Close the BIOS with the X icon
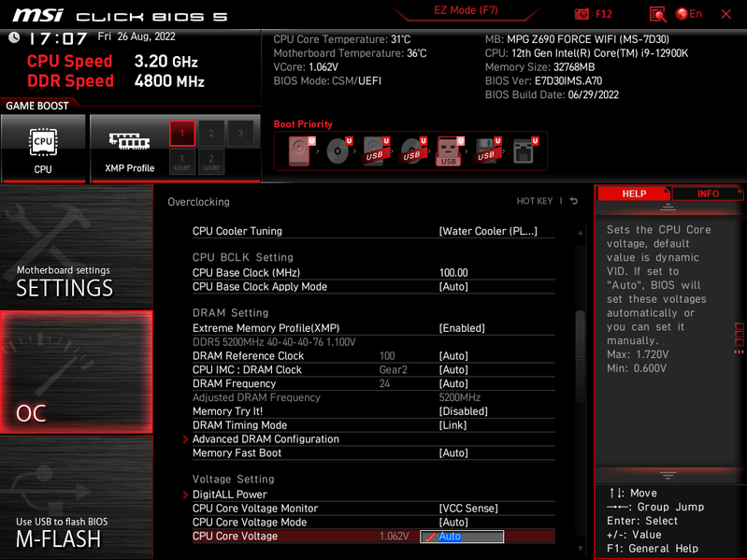The image size is (747, 560). [x=726, y=14]
